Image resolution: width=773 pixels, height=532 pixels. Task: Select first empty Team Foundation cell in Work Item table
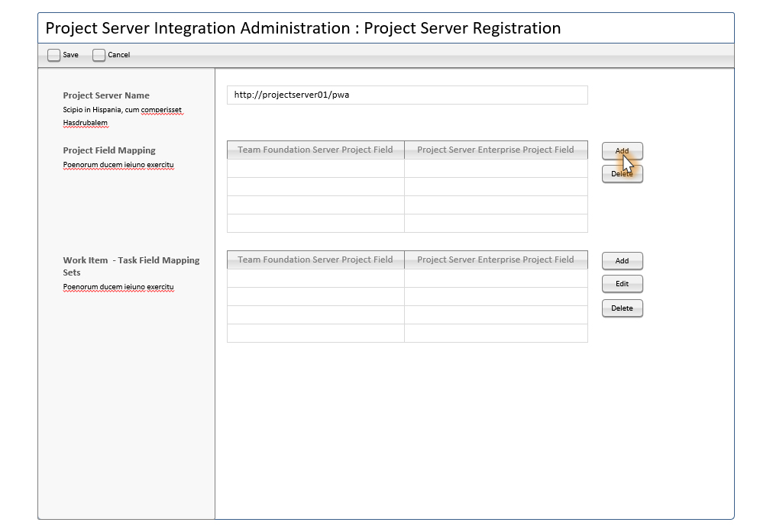315,279
